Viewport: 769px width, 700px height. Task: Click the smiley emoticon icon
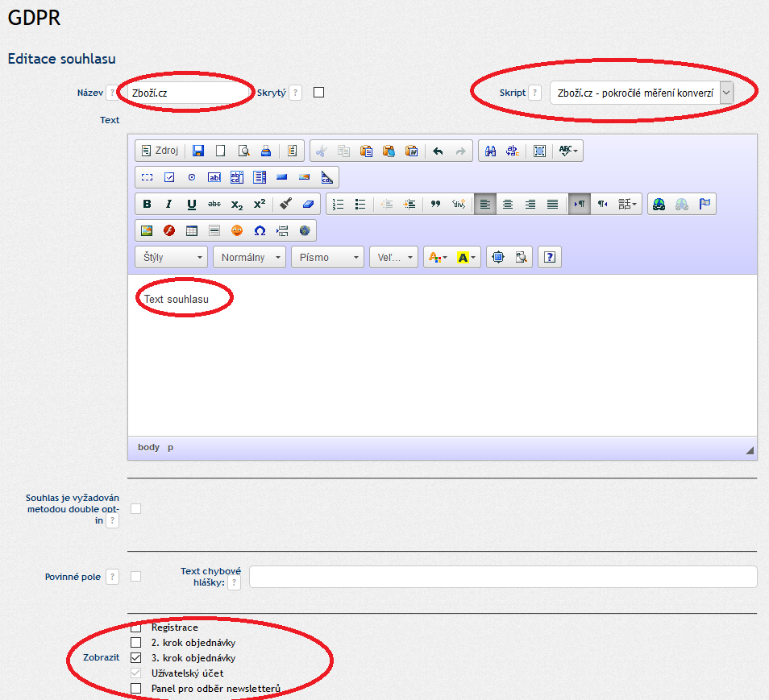click(237, 230)
